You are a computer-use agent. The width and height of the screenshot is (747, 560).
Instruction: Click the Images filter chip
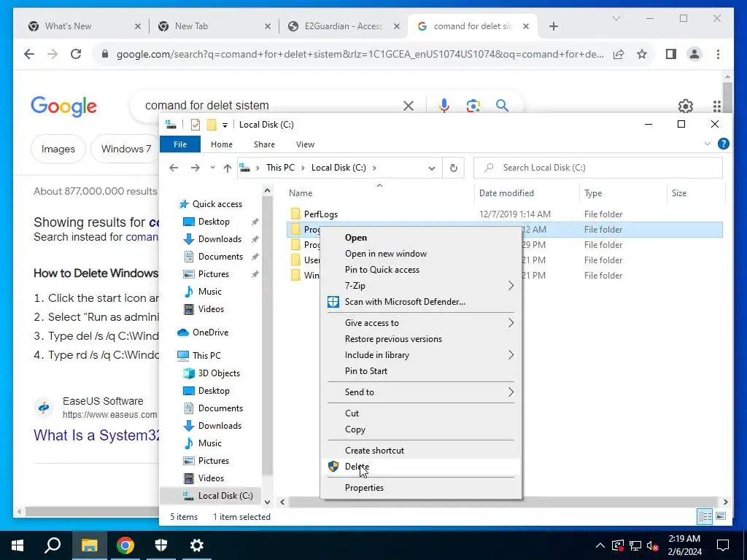(58, 149)
